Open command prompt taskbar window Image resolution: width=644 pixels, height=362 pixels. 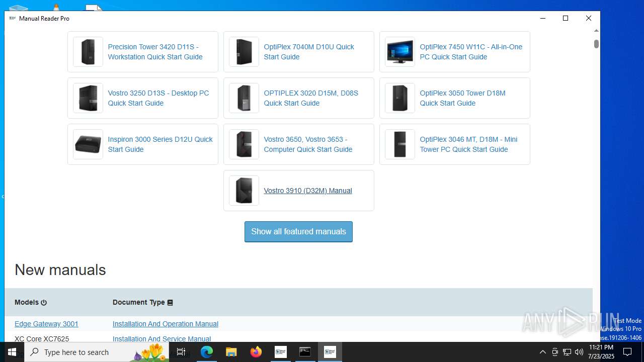[305, 352]
